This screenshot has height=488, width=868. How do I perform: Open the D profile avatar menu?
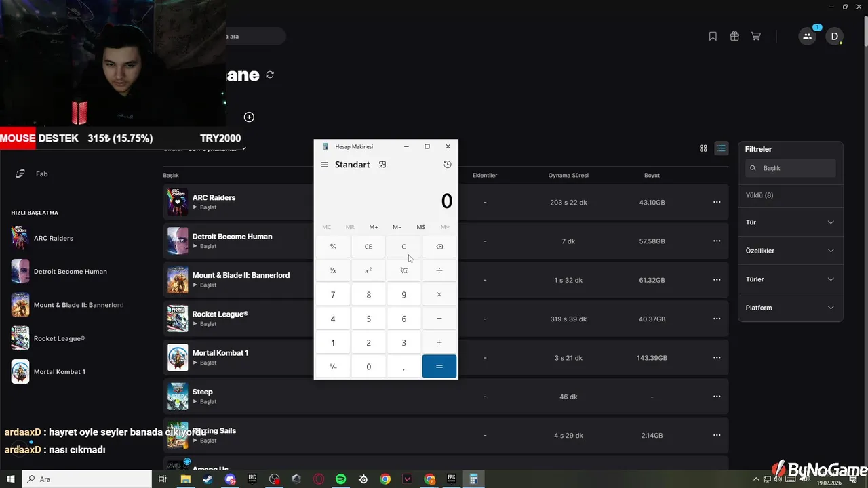tap(834, 37)
